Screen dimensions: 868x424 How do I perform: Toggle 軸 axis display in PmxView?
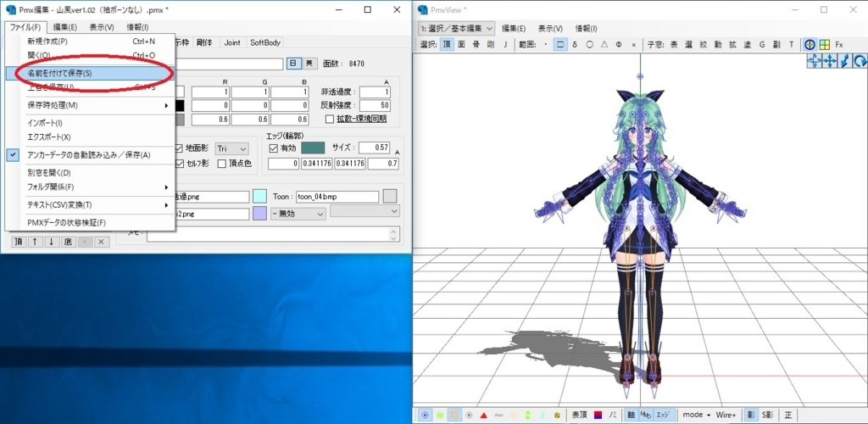[631, 415]
